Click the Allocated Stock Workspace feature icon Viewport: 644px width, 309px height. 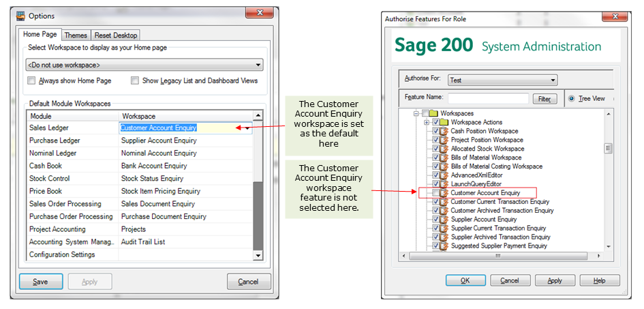click(x=444, y=149)
